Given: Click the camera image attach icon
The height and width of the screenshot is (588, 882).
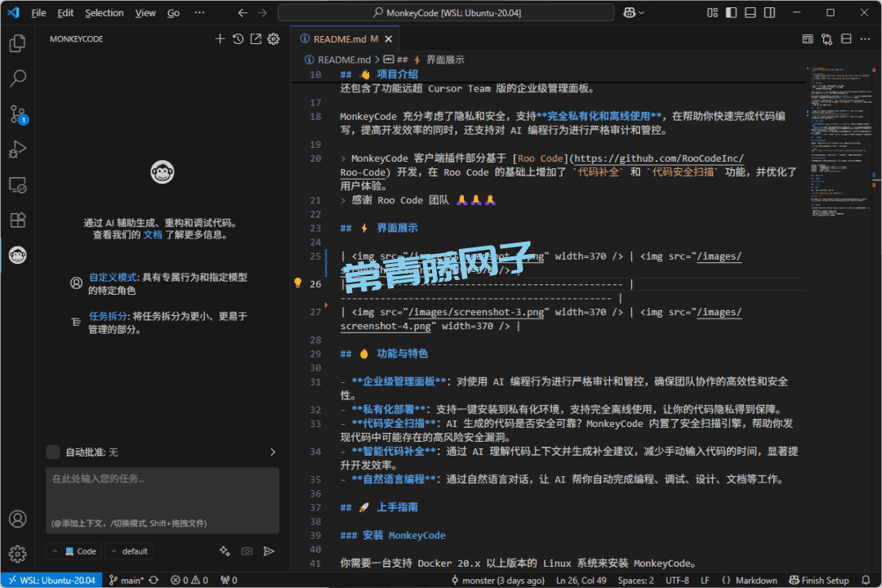Looking at the screenshot, I should [x=247, y=551].
